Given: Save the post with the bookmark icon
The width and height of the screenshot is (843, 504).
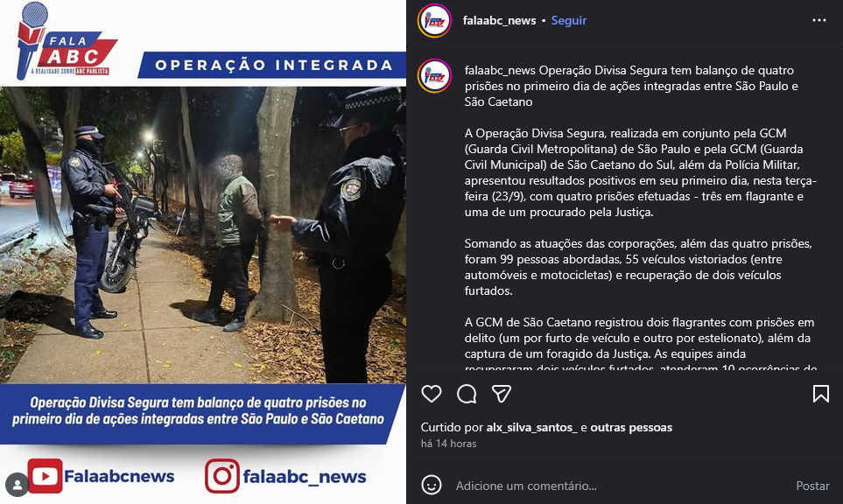Looking at the screenshot, I should (820, 394).
